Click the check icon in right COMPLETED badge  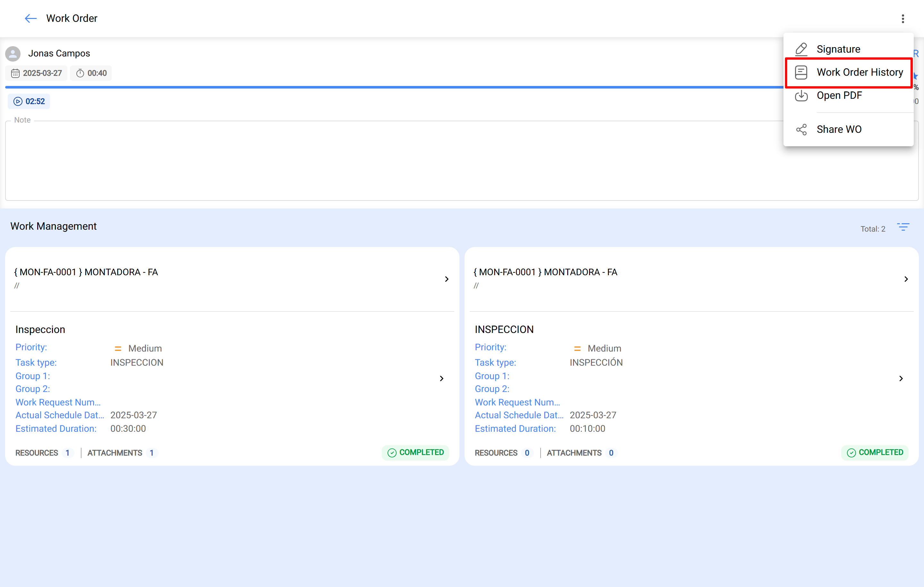click(x=851, y=453)
